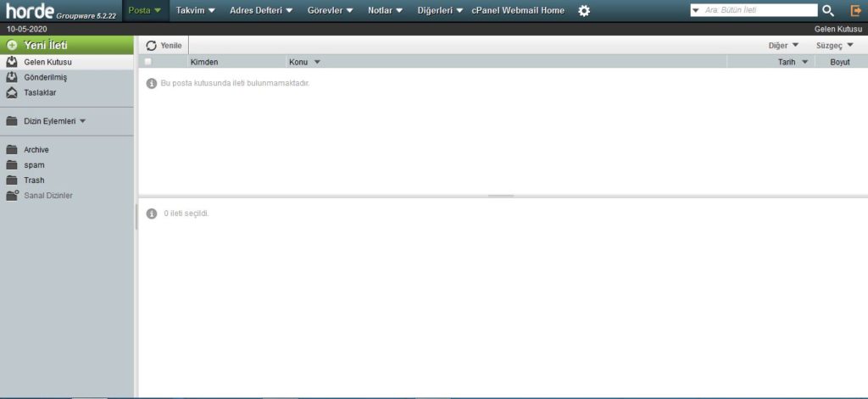Open the Diğerleri menu
Viewport: 868px width, 399px height.
coord(440,10)
